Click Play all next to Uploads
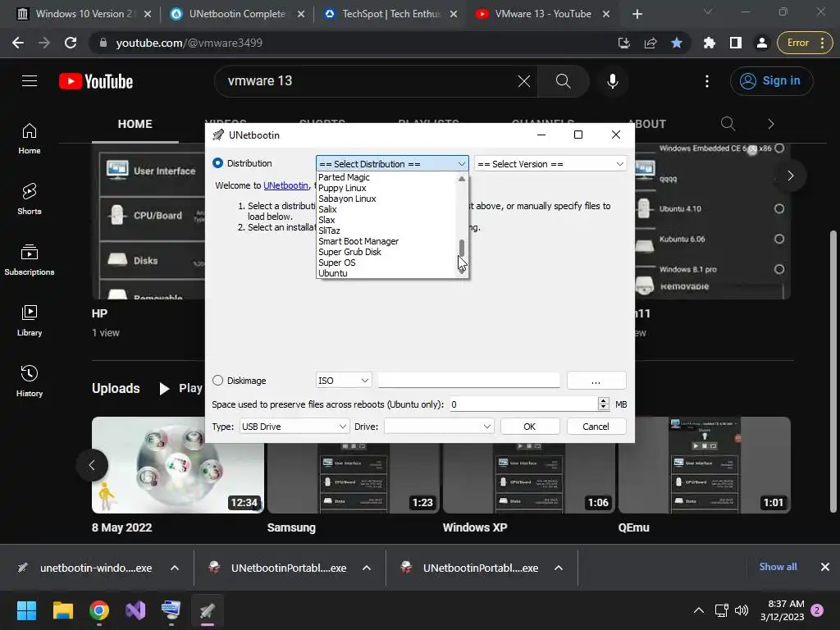This screenshot has width=840, height=630. tap(181, 388)
